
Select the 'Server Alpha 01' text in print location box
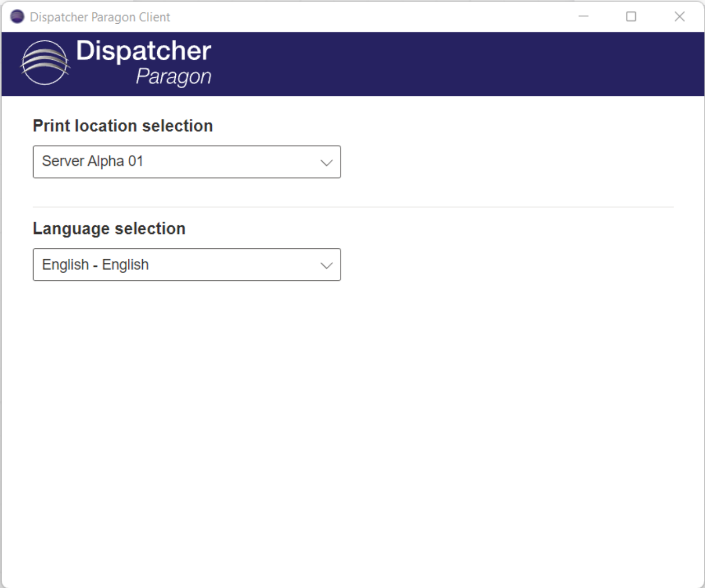(92, 161)
